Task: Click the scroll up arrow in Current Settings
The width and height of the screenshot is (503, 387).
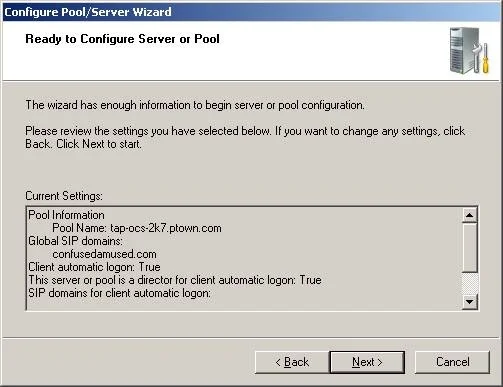Action: coord(469,215)
